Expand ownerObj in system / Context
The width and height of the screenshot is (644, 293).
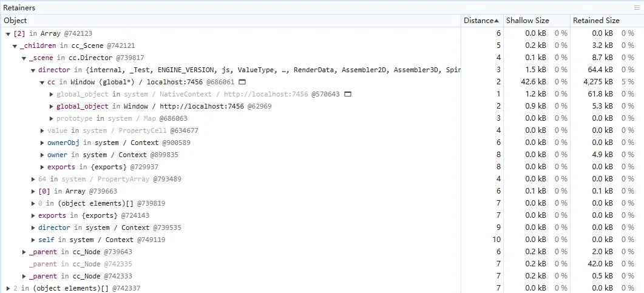pos(42,143)
